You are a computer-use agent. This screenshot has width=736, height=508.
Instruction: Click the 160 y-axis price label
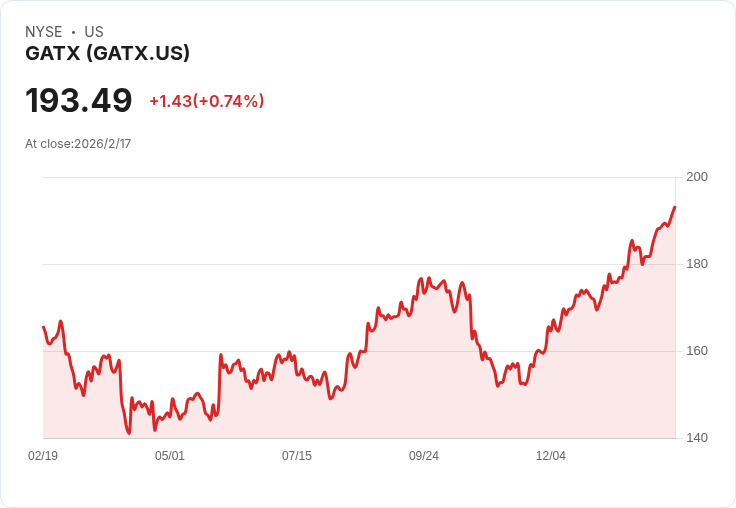[697, 351]
